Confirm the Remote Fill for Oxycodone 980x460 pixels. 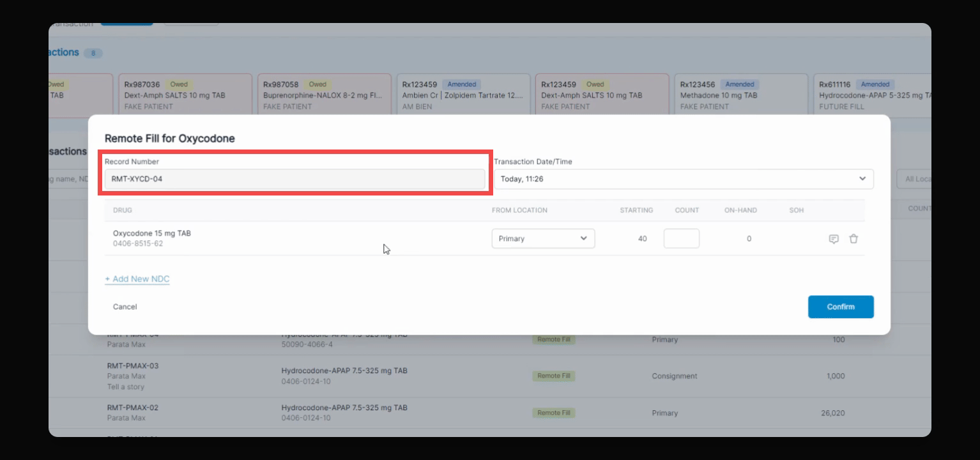[x=841, y=307]
